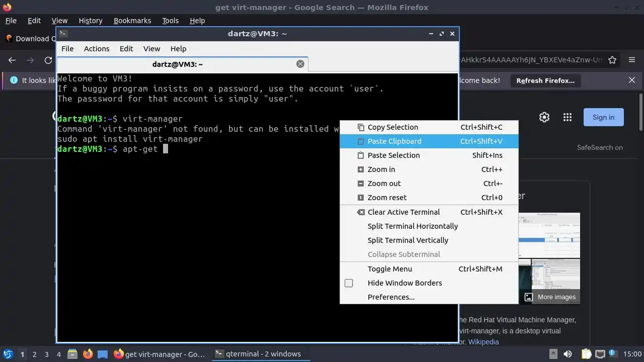644x362 pixels.
Task: Open Firefox hamburger application menu
Action: [x=632, y=60]
